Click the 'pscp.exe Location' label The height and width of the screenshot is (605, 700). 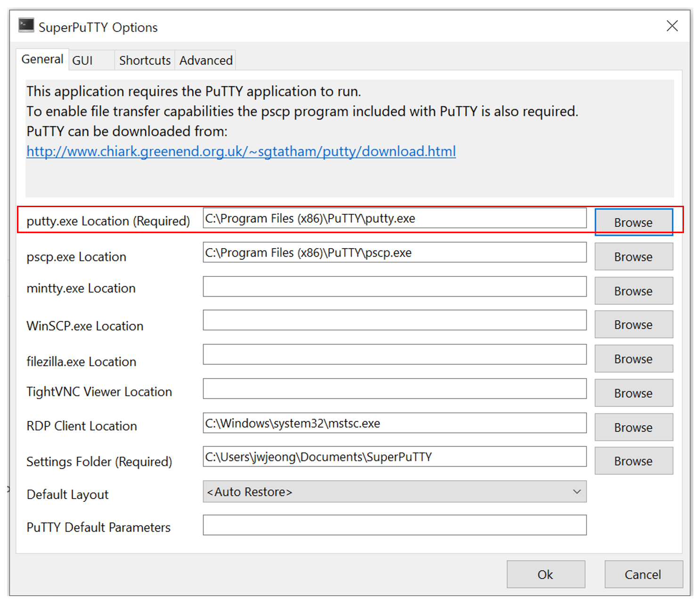(x=76, y=257)
